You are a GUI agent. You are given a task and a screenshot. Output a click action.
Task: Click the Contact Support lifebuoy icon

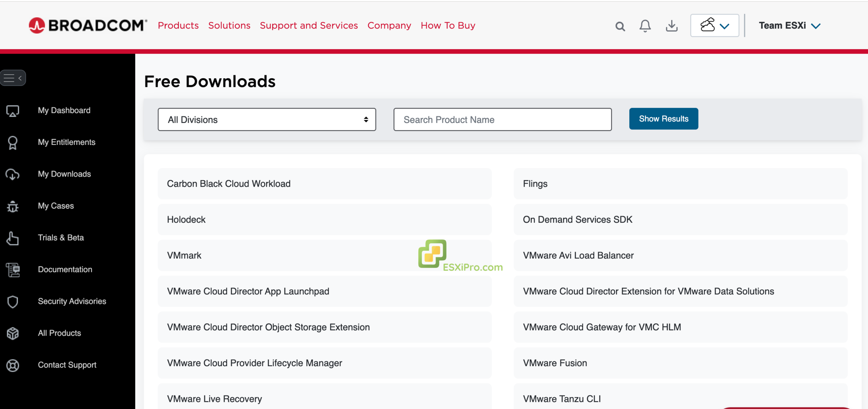coord(13,365)
